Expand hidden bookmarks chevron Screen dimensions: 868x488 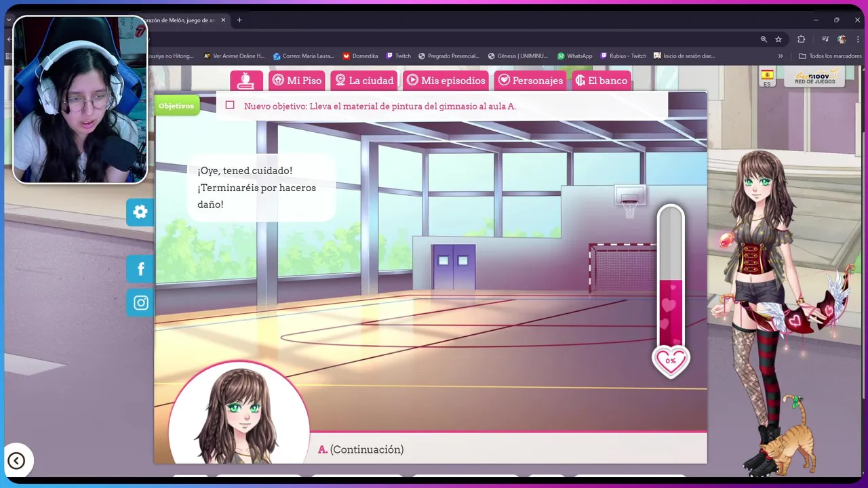781,56
